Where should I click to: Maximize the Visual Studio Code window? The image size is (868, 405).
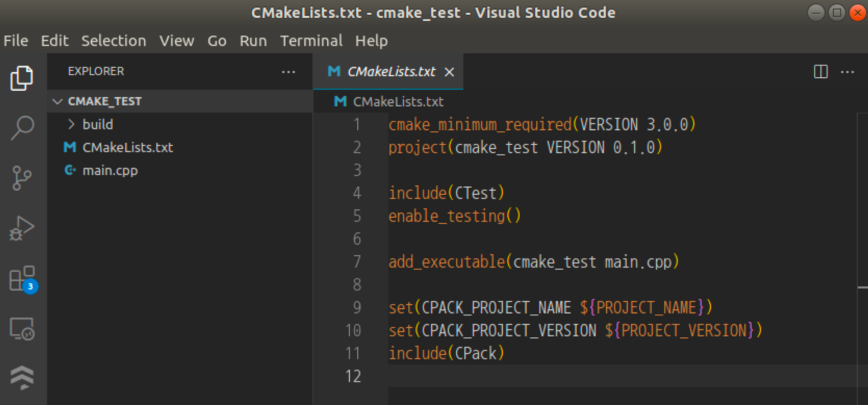pyautogui.click(x=837, y=12)
